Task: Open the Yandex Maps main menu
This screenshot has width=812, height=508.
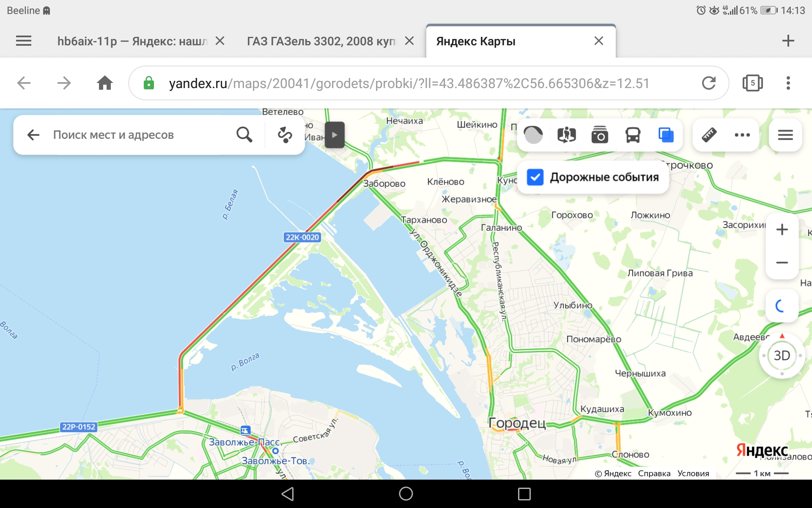Action: click(785, 135)
